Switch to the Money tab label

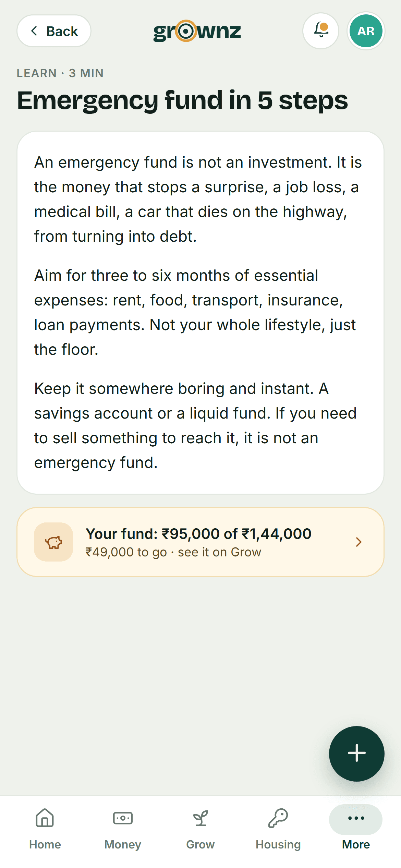coord(123,844)
